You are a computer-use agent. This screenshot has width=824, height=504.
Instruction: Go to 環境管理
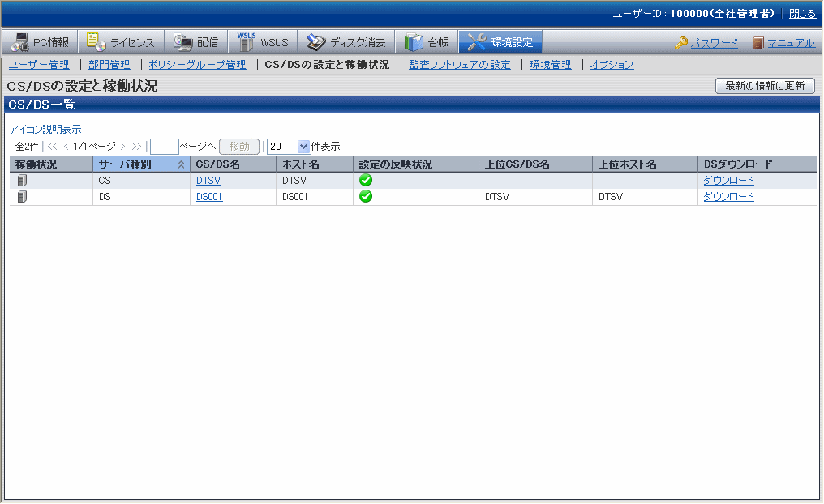550,65
